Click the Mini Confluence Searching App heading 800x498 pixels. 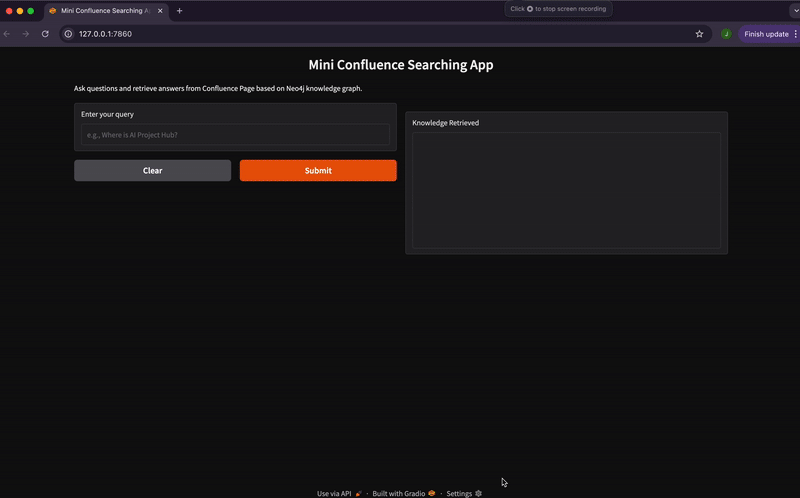click(x=401, y=65)
